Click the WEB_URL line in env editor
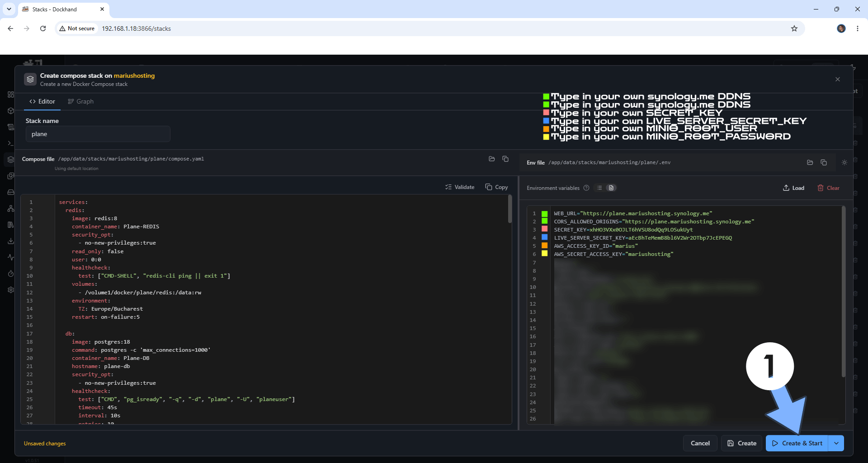868x463 pixels. [632, 213]
